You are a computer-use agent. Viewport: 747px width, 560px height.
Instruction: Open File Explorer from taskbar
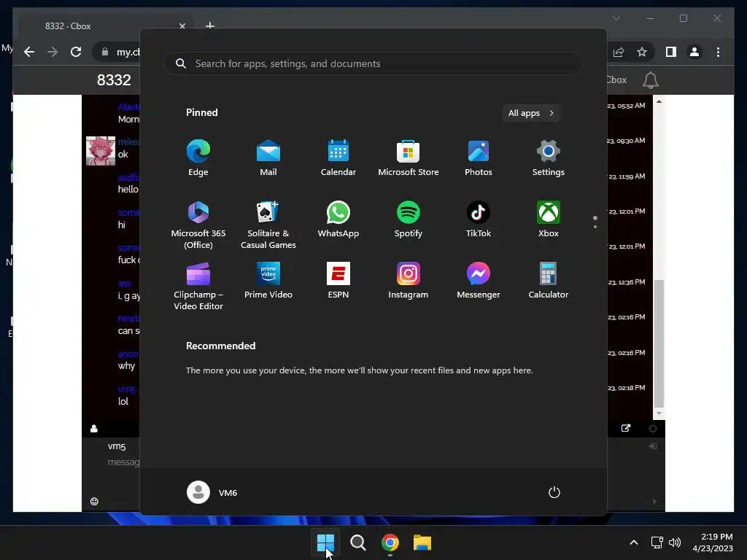coord(422,542)
